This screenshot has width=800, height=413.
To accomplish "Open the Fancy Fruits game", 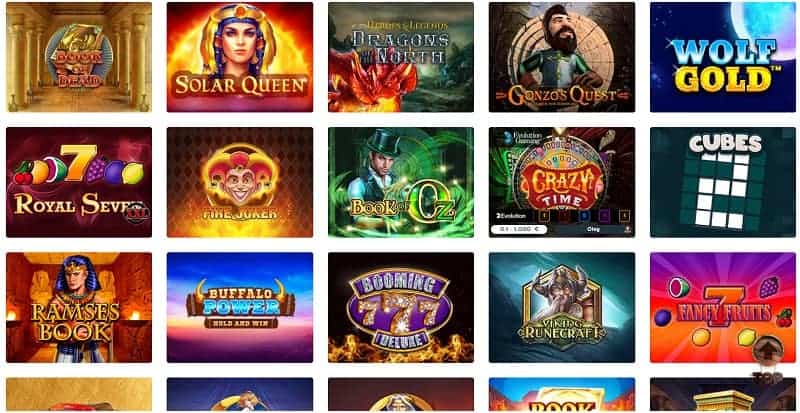I will [723, 307].
